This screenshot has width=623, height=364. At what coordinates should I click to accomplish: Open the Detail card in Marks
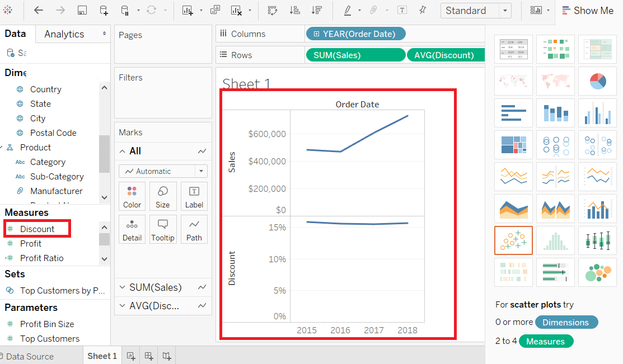132,230
